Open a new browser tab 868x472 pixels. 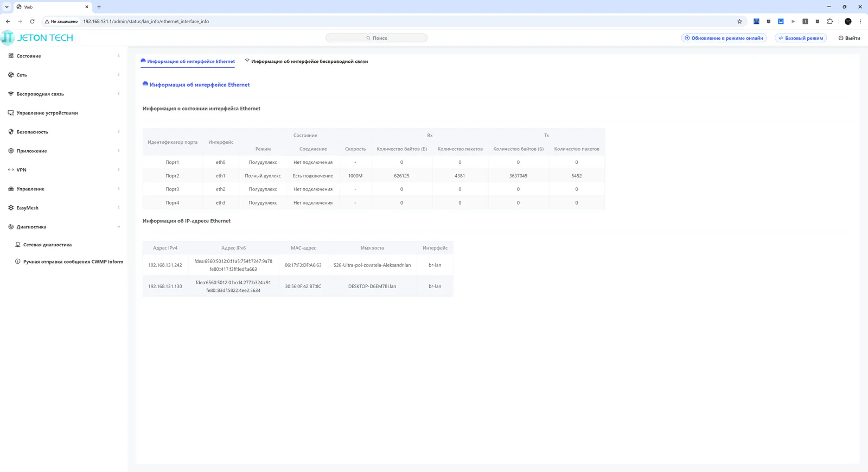pos(99,7)
